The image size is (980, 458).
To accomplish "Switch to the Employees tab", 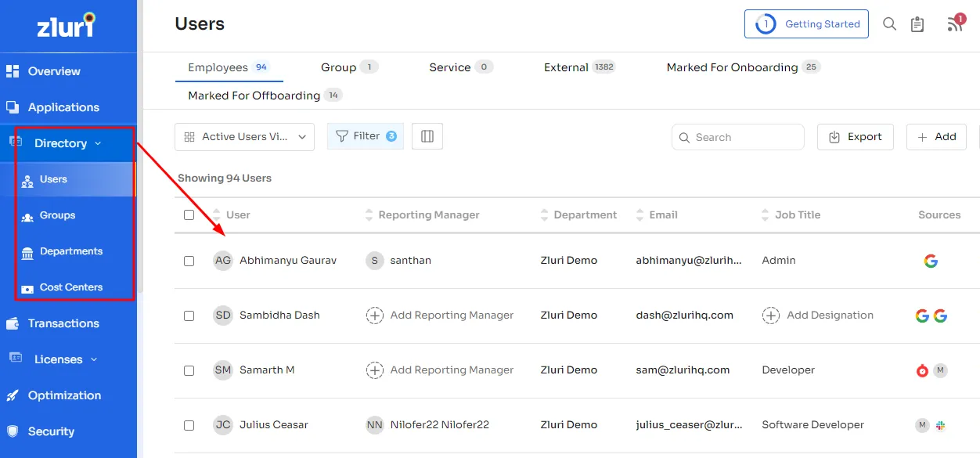I will [x=229, y=67].
